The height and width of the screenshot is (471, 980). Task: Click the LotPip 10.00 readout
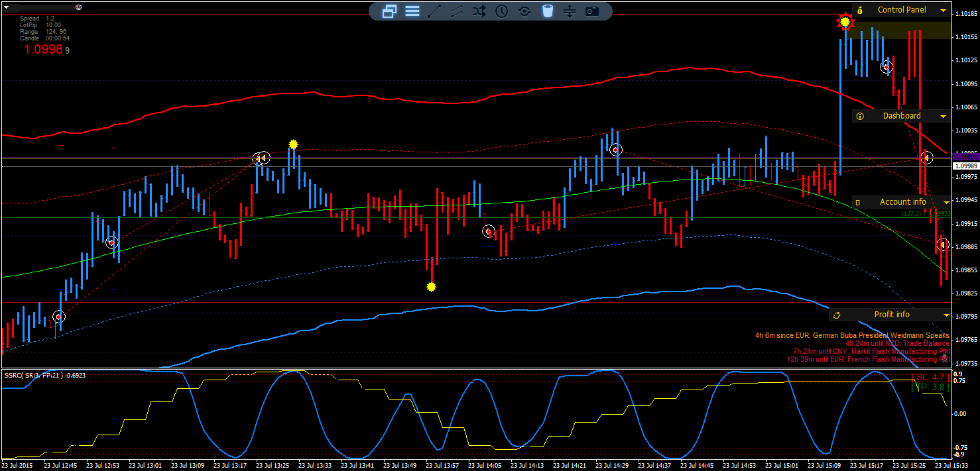(x=40, y=25)
